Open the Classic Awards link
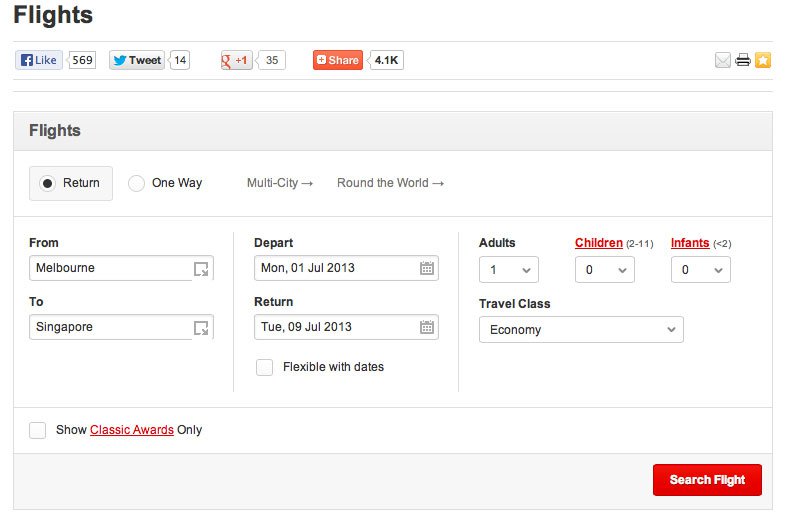This screenshot has height=520, width=785. pyautogui.click(x=132, y=430)
